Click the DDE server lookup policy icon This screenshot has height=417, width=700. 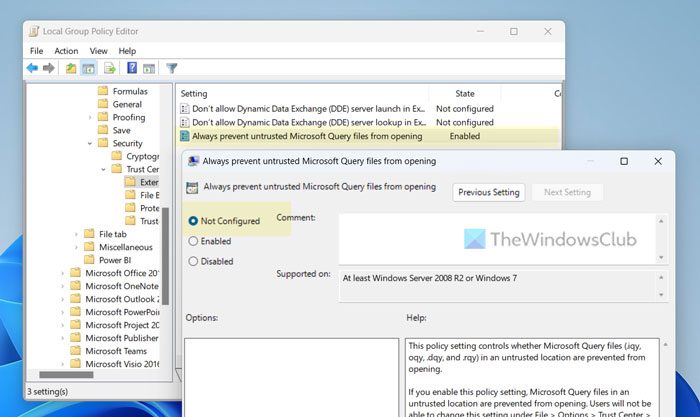point(184,122)
